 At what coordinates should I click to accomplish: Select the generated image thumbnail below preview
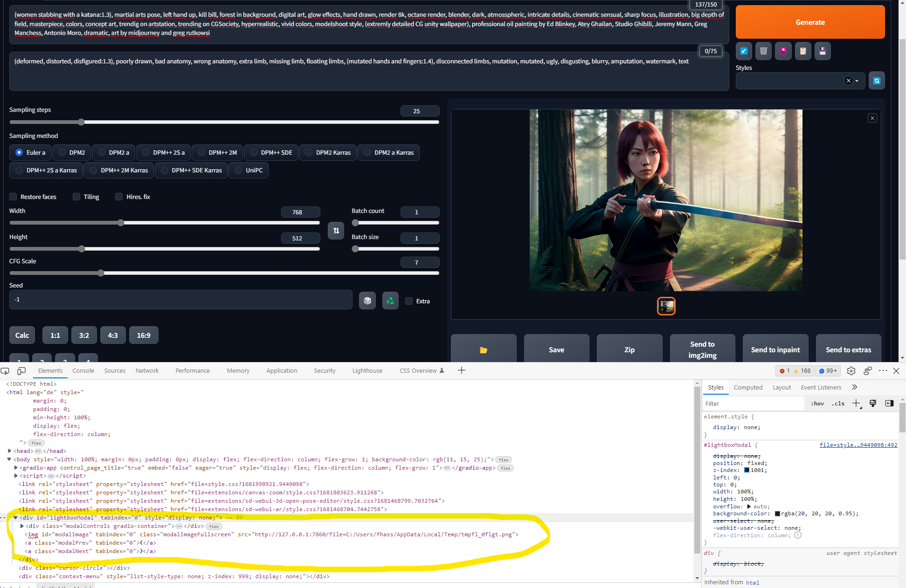tap(666, 306)
